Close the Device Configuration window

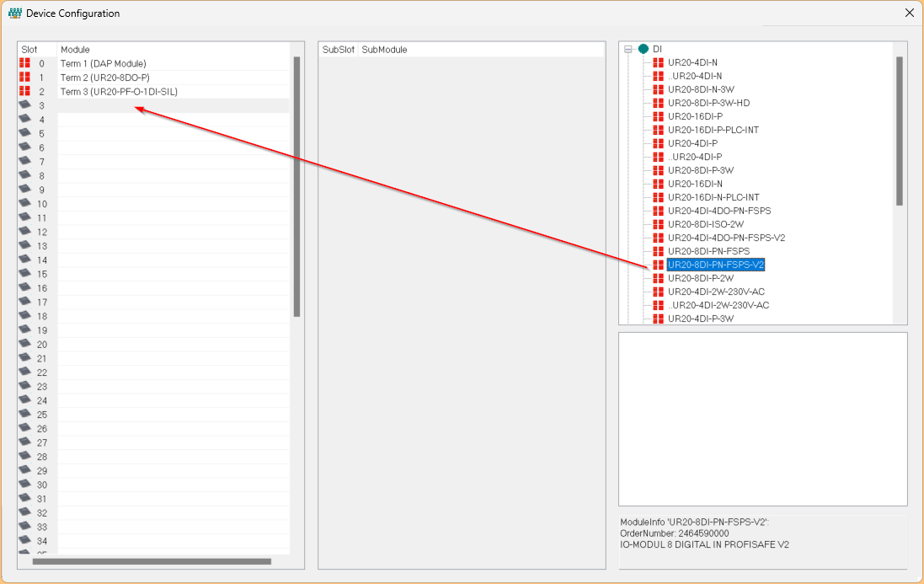tap(910, 13)
